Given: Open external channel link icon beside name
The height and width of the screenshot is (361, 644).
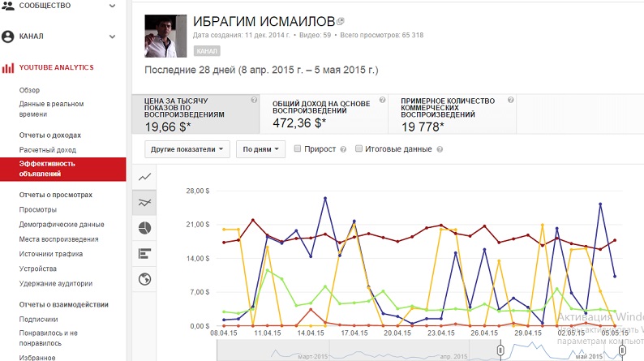Looking at the screenshot, I should (340, 21).
